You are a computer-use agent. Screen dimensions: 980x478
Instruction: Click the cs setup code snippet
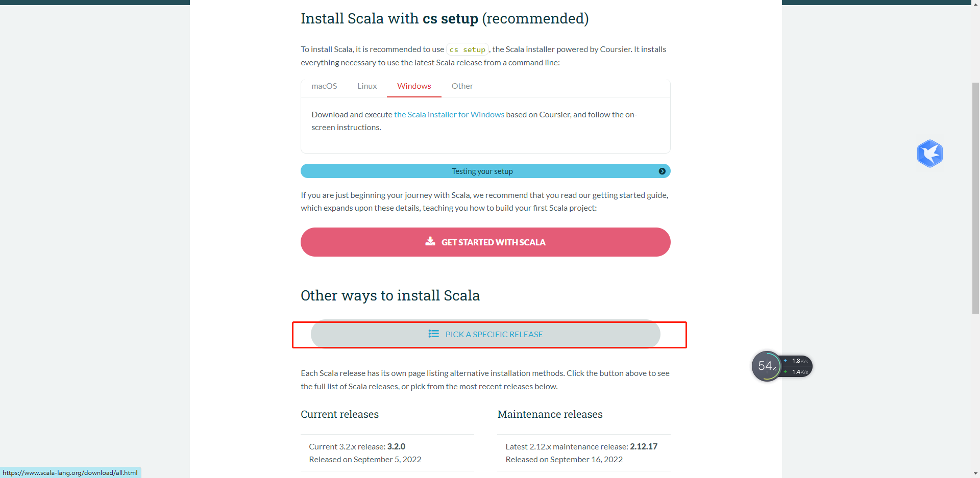(x=468, y=49)
